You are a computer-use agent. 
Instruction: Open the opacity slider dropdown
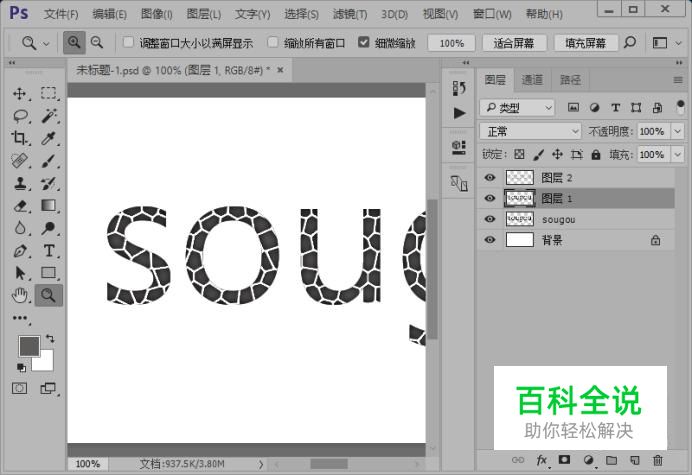[678, 131]
